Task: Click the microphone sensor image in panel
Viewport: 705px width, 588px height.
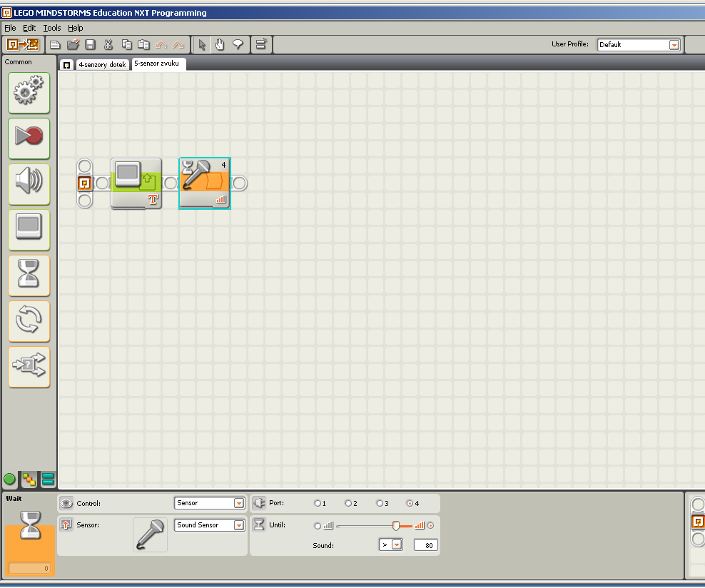Action: 150,534
